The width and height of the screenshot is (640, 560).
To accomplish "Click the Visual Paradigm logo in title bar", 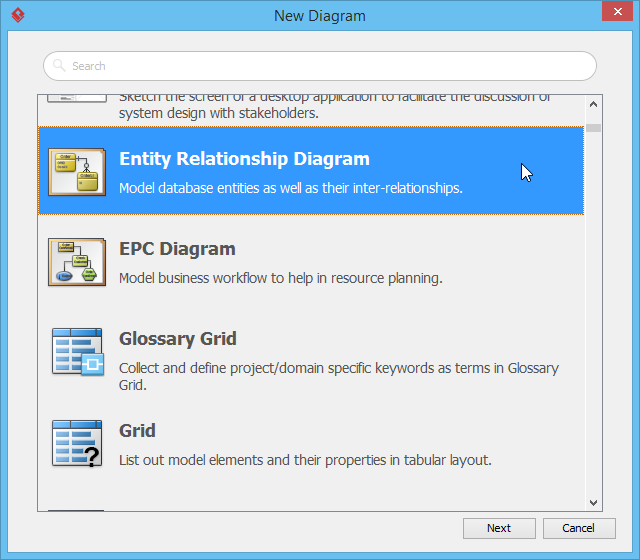I will click(x=18, y=16).
